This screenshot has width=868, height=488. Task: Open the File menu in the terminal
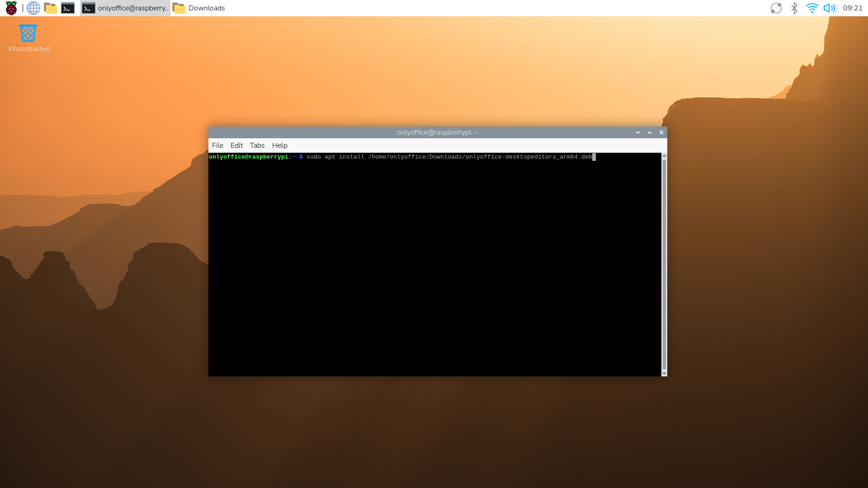[217, 145]
